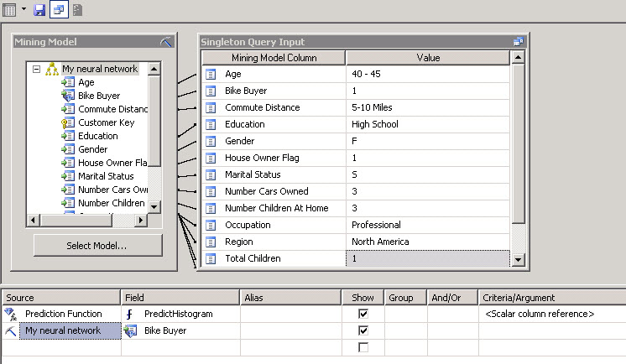Select Marital Status in the mining model tree
Viewport: 626px width, 364px height.
pyautogui.click(x=105, y=176)
